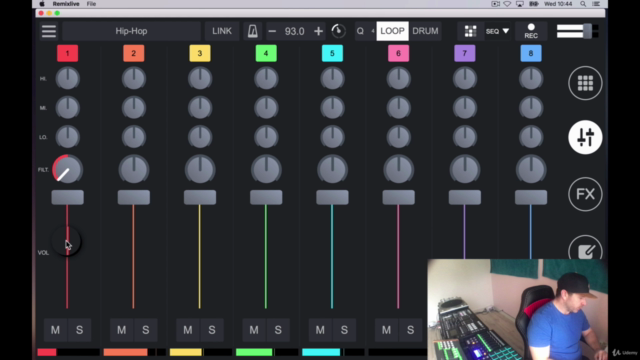Solo channel 4

tap(278, 330)
